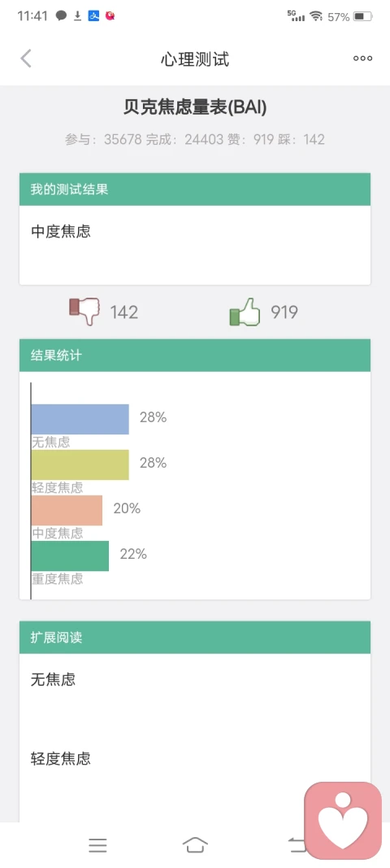Tap the thumbs down dislike icon
390x868 pixels.
[84, 312]
